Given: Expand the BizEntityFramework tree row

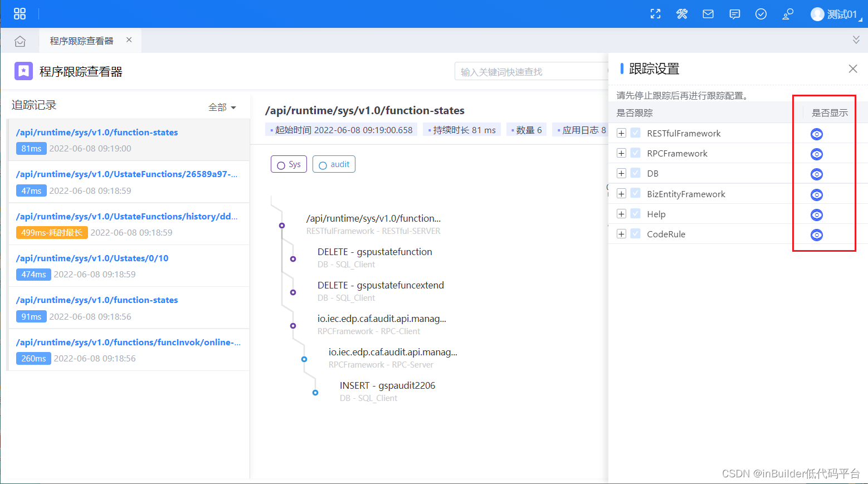Looking at the screenshot, I should click(621, 194).
